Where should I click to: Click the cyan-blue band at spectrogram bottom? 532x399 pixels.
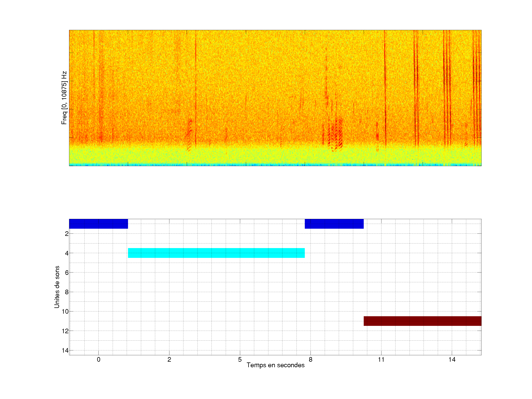(275, 165)
